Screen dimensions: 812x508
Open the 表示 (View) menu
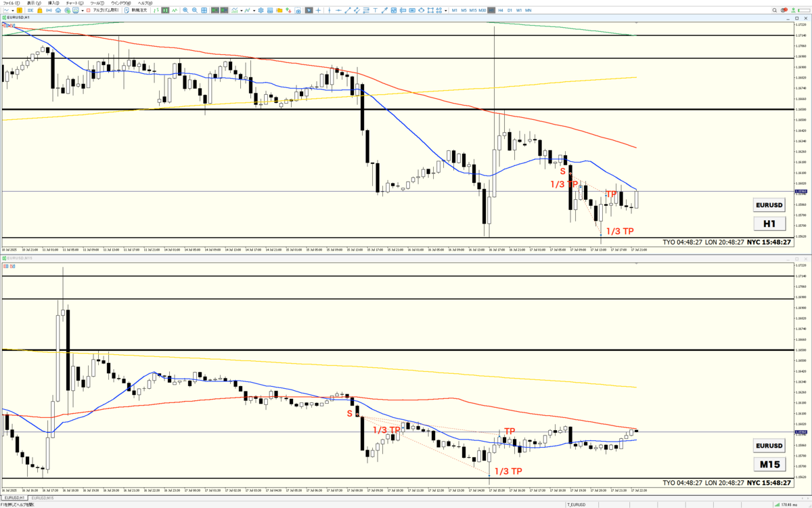pyautogui.click(x=34, y=3)
